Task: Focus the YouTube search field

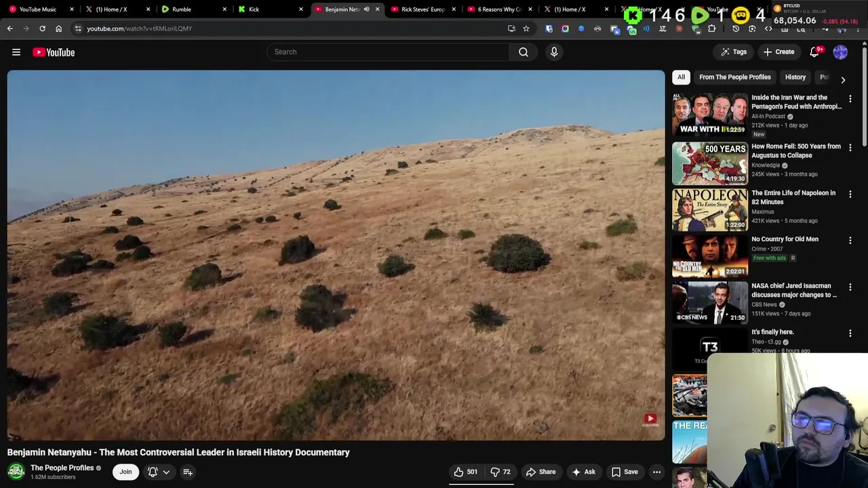Action: point(388,52)
